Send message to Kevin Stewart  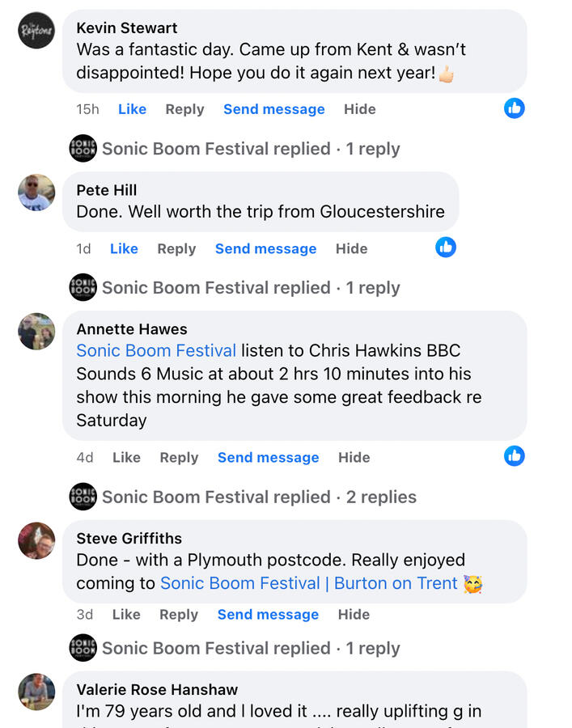[x=273, y=109]
